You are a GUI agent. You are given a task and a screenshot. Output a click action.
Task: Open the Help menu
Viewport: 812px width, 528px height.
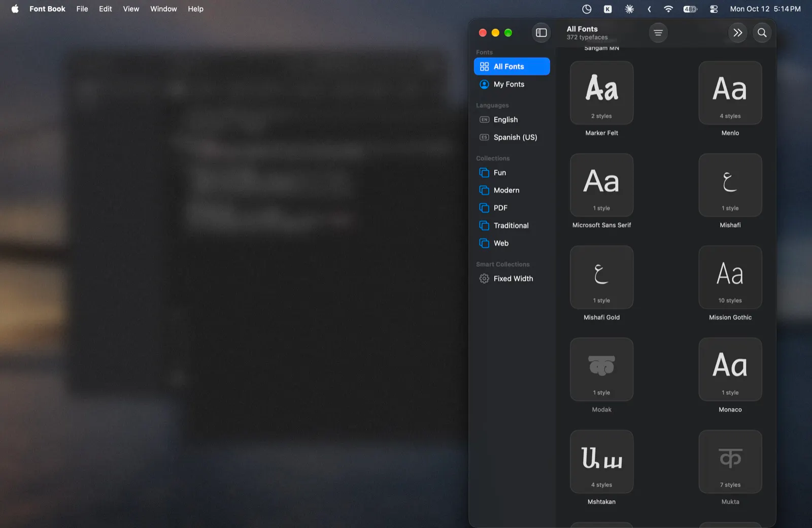click(195, 9)
